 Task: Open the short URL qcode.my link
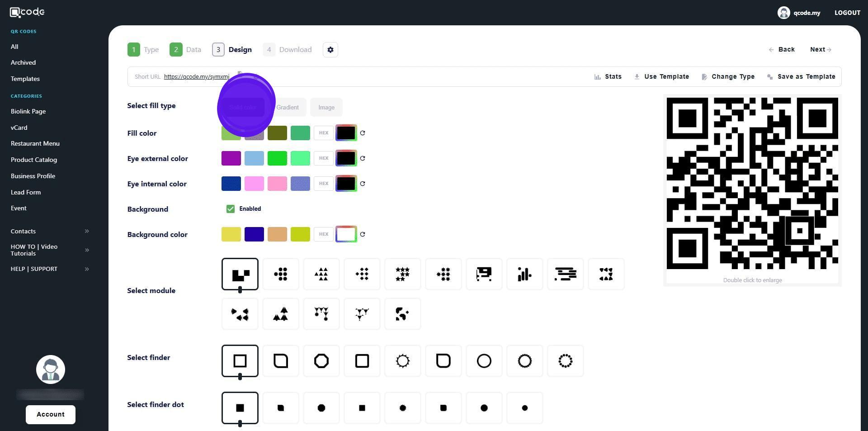pyautogui.click(x=196, y=77)
